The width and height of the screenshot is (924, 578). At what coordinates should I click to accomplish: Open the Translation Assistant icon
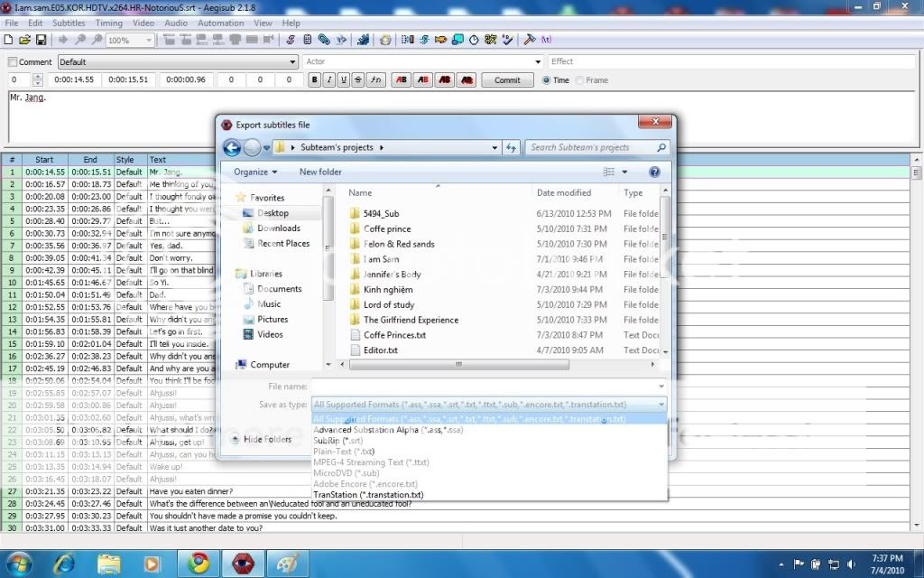pos(440,40)
